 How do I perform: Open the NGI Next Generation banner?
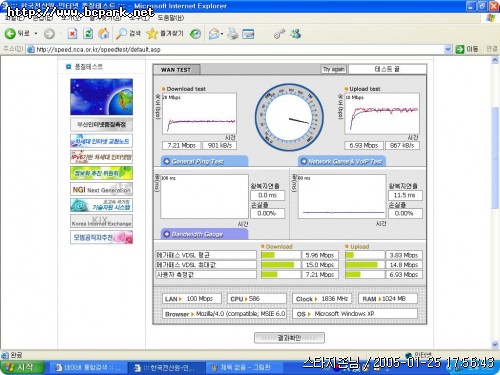pos(101,189)
